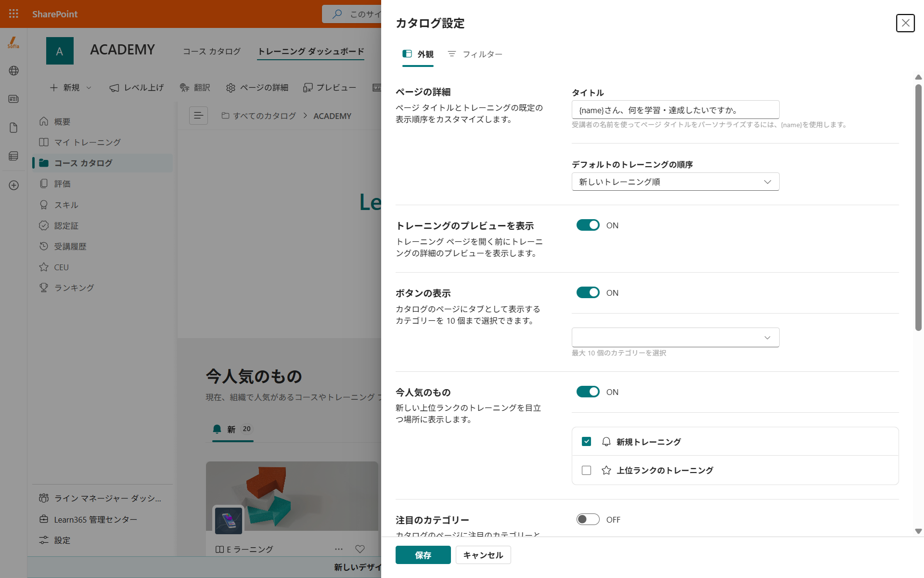Click the 保存 button

click(x=423, y=555)
